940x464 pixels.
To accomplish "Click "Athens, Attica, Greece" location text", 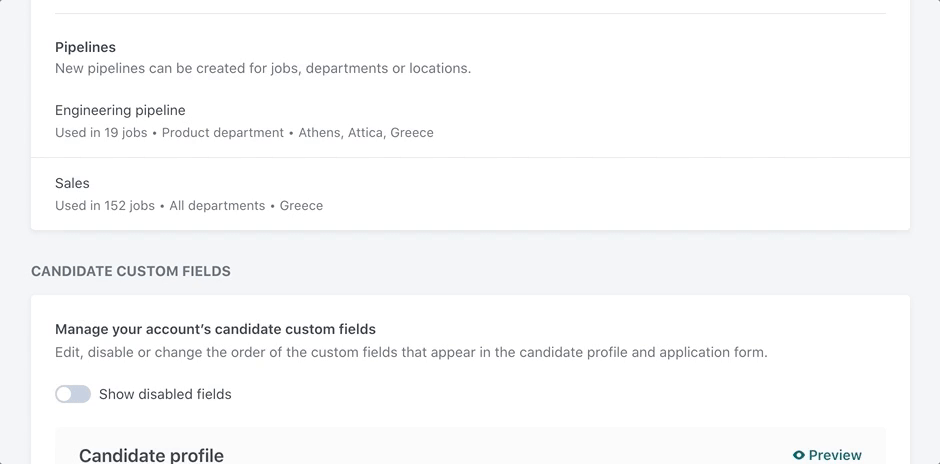I will (366, 132).
